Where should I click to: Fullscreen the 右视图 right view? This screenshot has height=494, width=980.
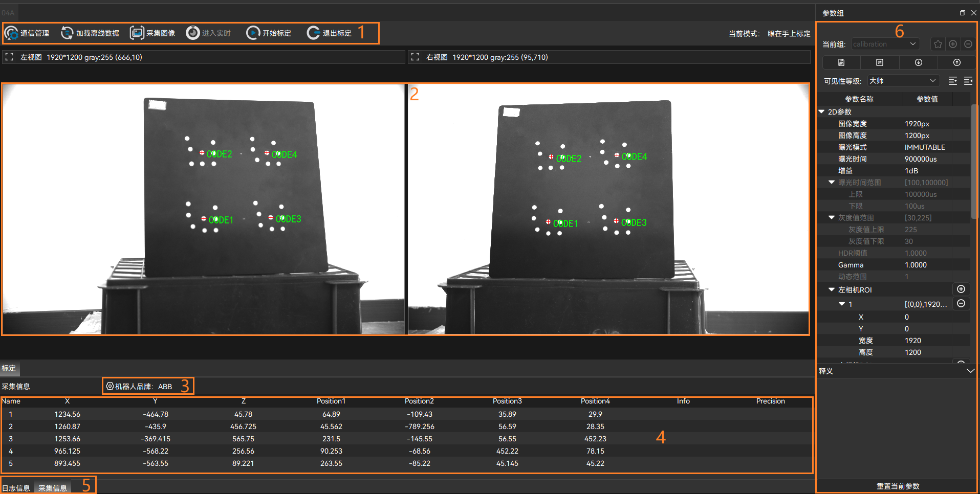click(415, 57)
